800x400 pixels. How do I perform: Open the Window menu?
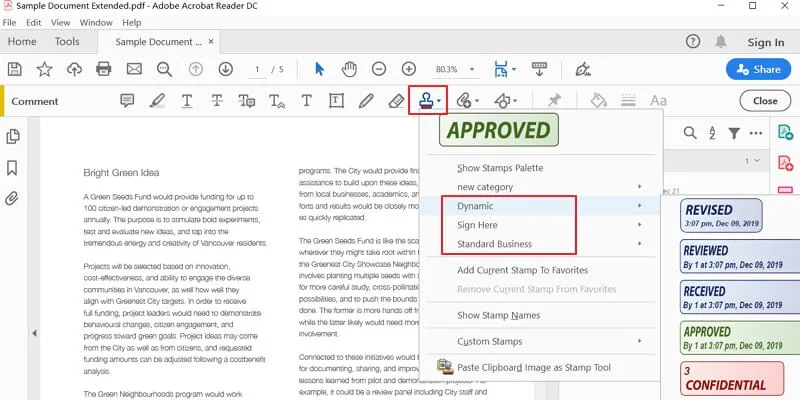96,22
